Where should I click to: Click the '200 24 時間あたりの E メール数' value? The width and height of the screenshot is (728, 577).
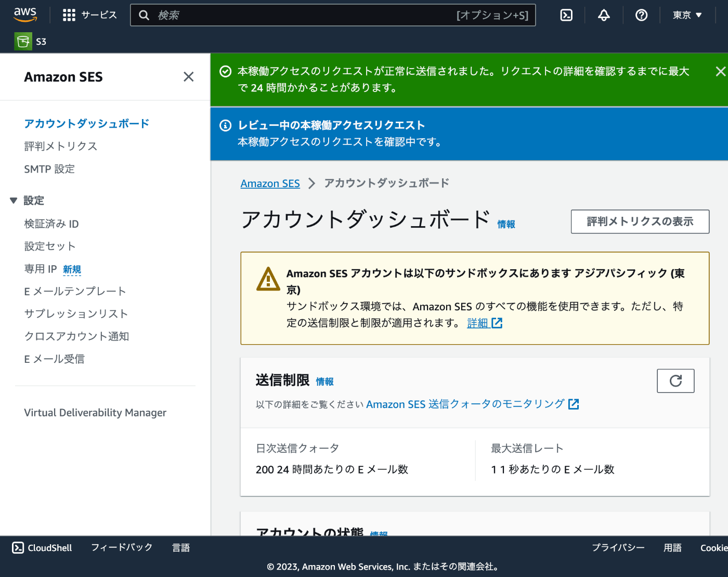click(x=332, y=469)
